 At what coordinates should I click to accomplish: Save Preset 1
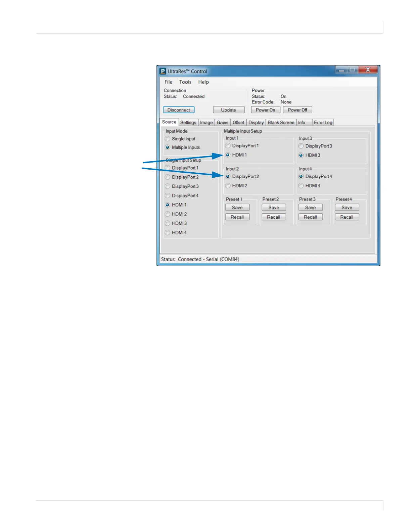coord(237,208)
